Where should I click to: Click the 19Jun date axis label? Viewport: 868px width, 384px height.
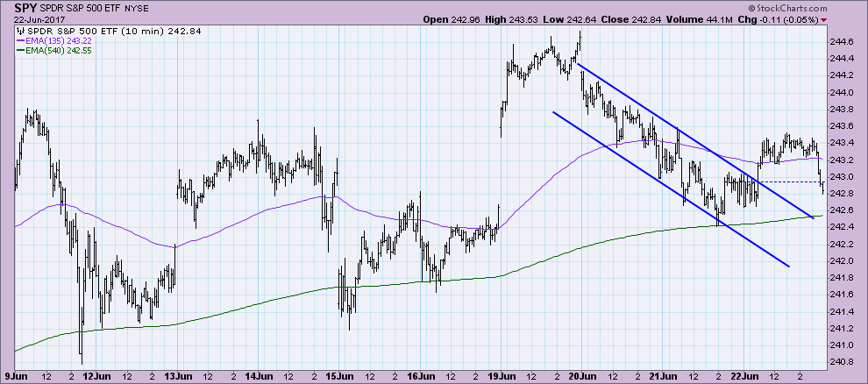[501, 376]
